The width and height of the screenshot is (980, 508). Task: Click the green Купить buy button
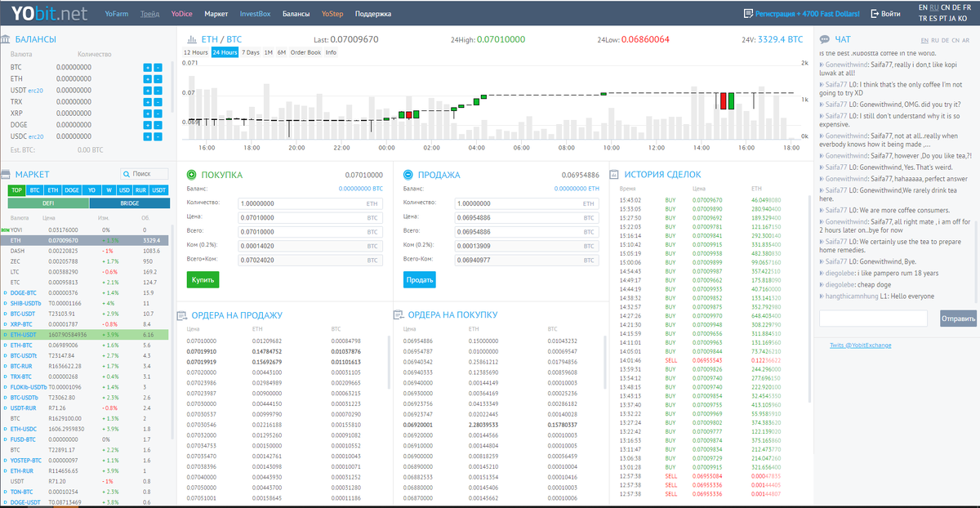[203, 279]
